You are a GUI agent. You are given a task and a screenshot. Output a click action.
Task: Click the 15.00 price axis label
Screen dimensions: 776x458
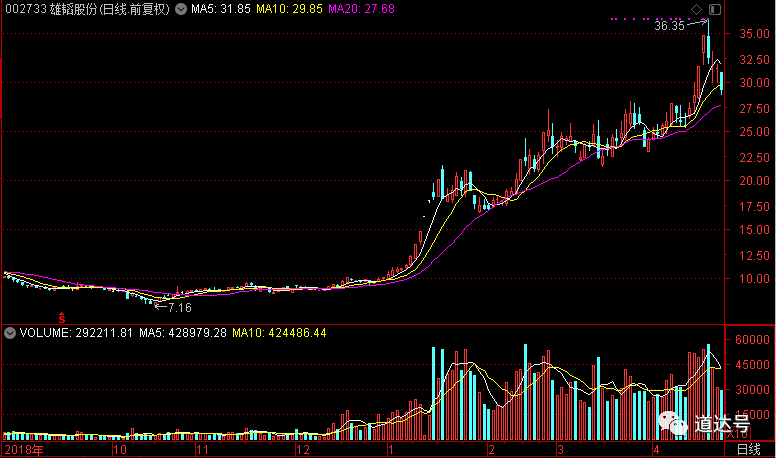point(754,230)
